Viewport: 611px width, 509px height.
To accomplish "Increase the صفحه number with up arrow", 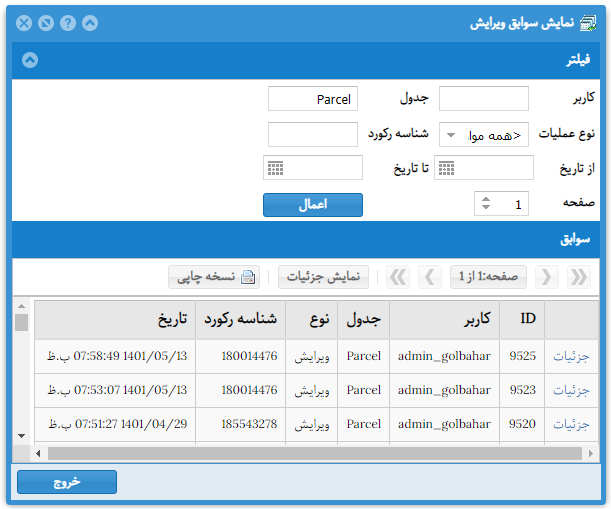I will click(486, 199).
